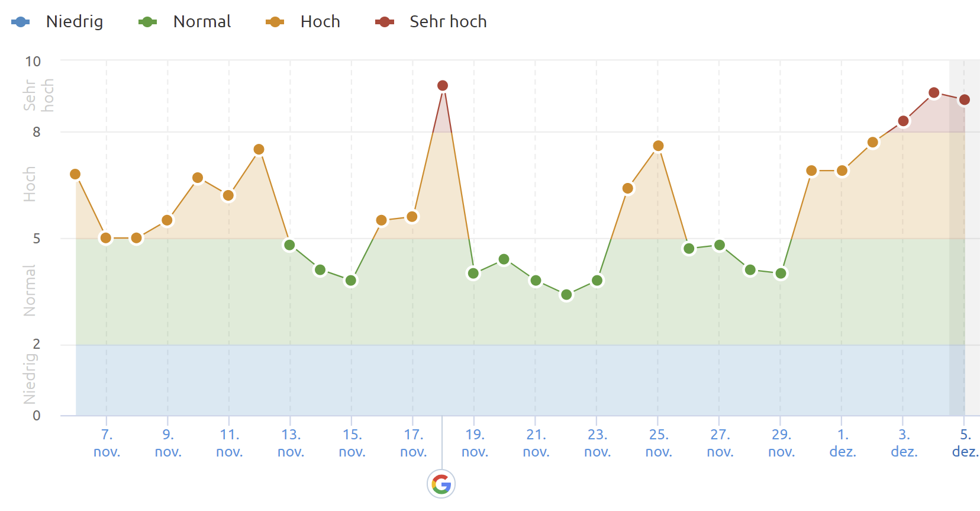
Task: Select the red data point on 4. dez.
Action: pyautogui.click(x=934, y=92)
